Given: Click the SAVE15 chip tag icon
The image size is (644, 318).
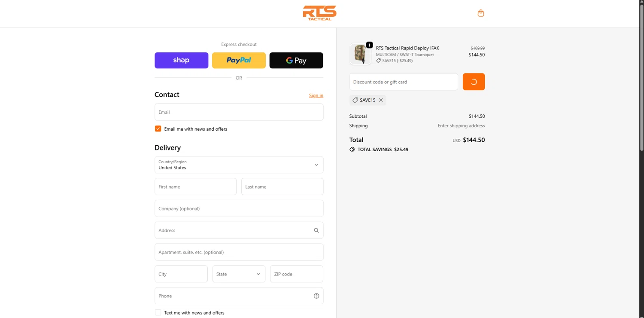Looking at the screenshot, I should [x=355, y=100].
